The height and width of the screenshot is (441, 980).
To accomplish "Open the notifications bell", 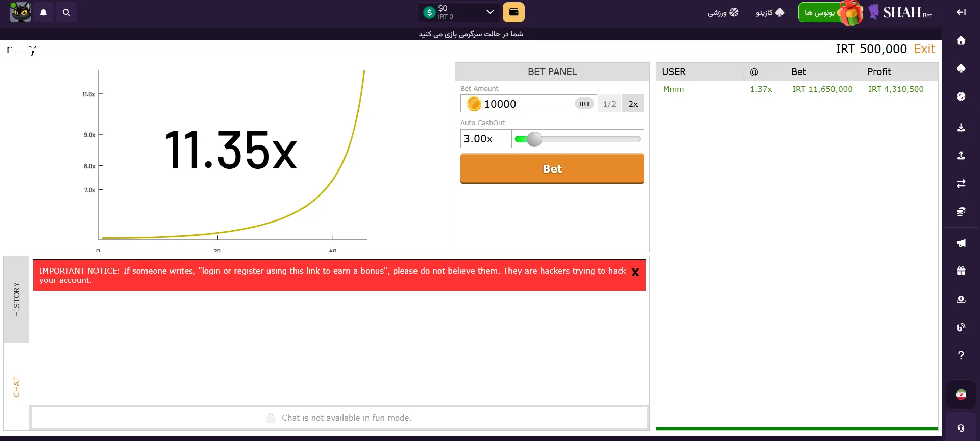I will point(44,12).
